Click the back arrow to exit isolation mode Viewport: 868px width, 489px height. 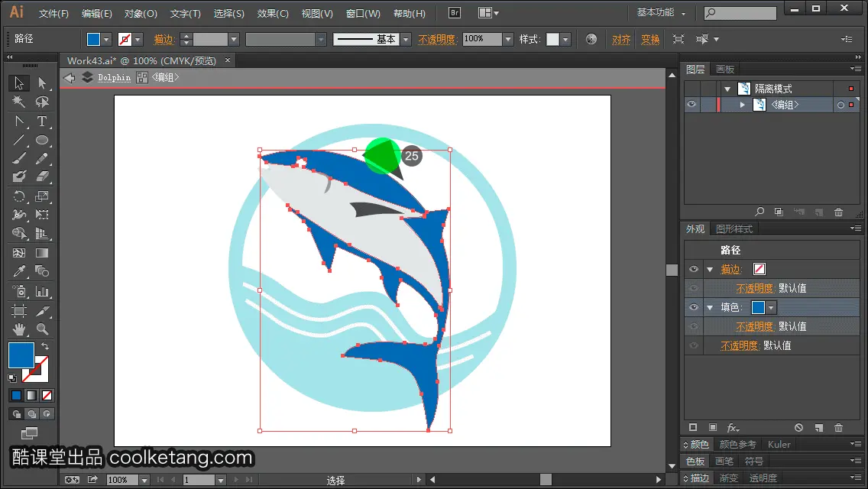click(70, 77)
